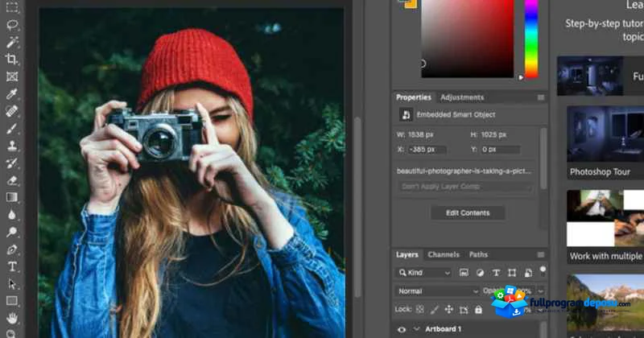Select the Brush tool
The width and height of the screenshot is (644, 338).
point(12,129)
